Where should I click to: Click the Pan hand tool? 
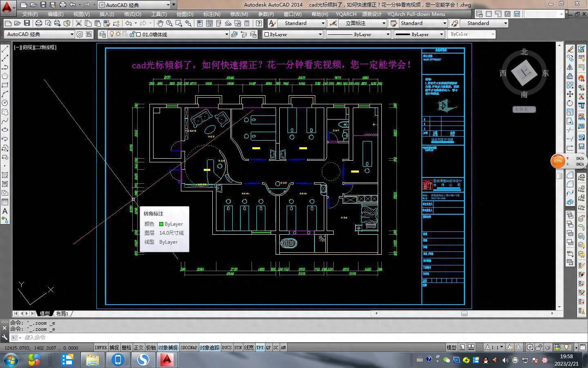coord(160,23)
